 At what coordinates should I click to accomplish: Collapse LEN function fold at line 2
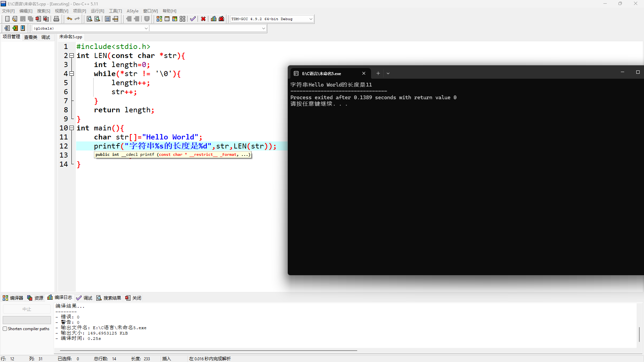(x=71, y=56)
